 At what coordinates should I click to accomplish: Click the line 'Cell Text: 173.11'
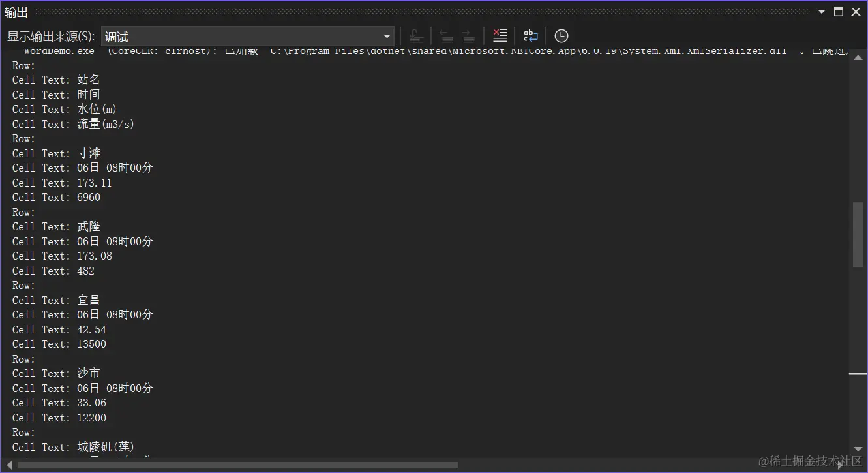pos(62,183)
